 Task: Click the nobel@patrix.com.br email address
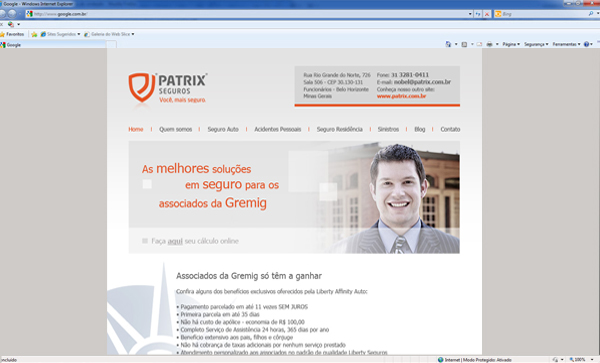pyautogui.click(x=422, y=82)
